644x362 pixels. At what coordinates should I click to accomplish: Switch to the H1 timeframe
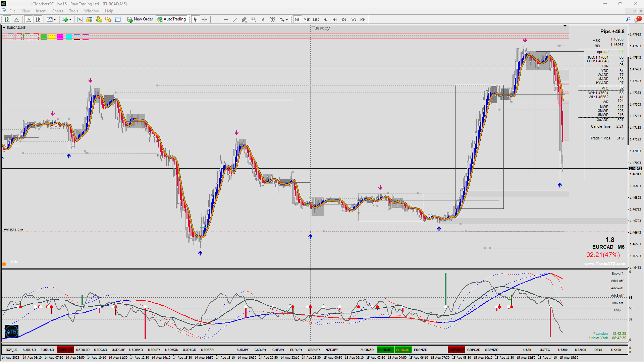coord(325,19)
